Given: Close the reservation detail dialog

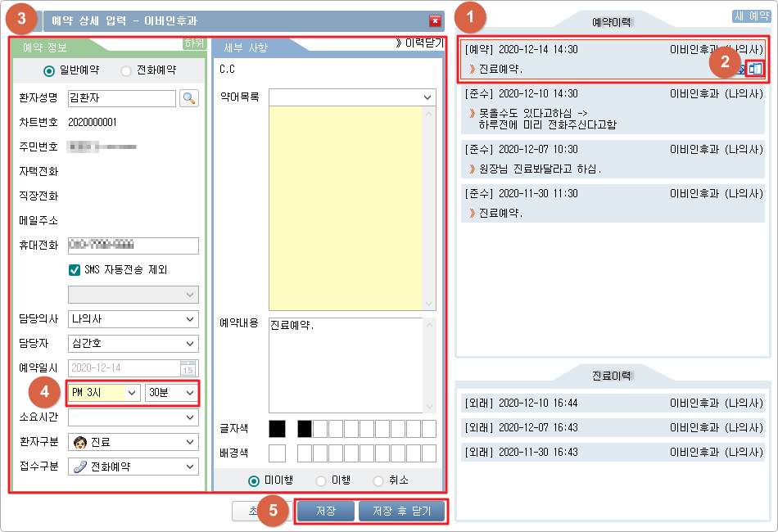Looking at the screenshot, I should (x=435, y=21).
